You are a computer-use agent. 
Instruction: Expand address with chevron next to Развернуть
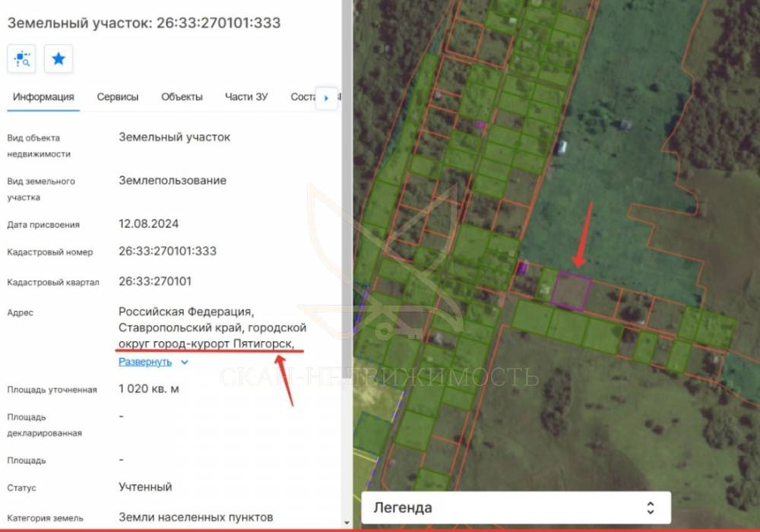point(184,363)
